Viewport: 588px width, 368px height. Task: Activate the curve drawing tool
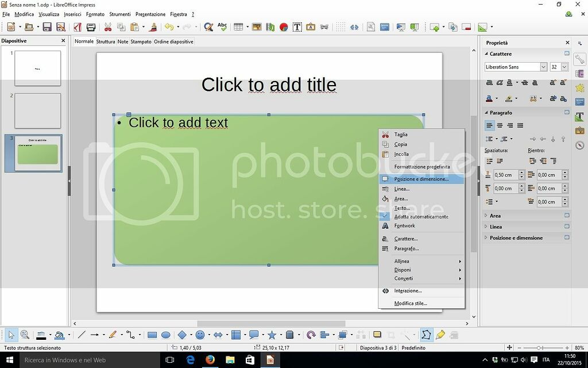(113, 334)
